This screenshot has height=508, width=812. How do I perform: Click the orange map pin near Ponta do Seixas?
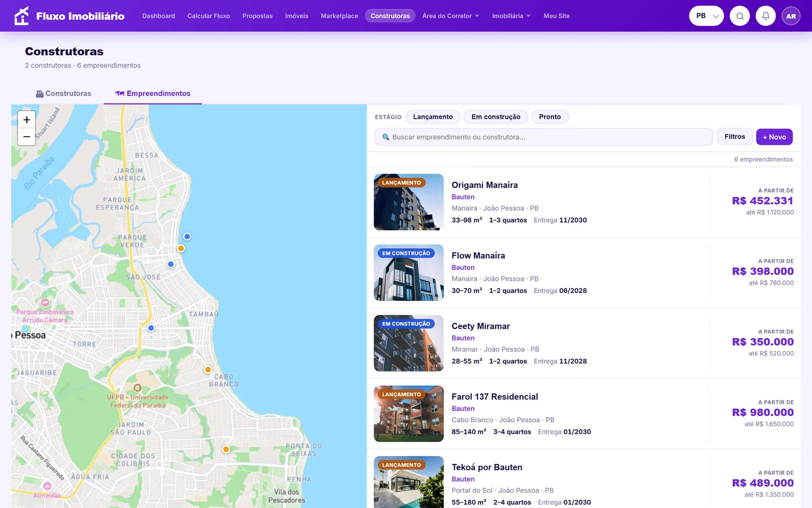coord(226,449)
